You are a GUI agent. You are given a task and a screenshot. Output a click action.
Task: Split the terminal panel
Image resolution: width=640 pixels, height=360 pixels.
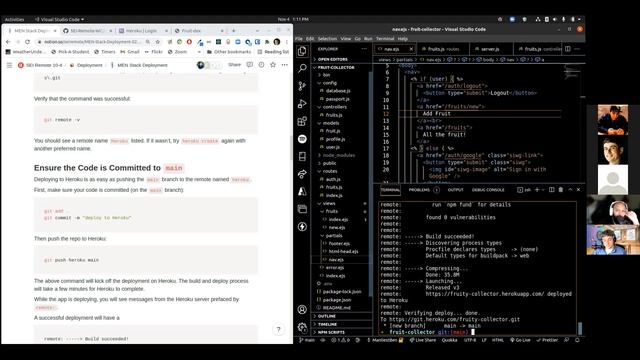[551, 190]
